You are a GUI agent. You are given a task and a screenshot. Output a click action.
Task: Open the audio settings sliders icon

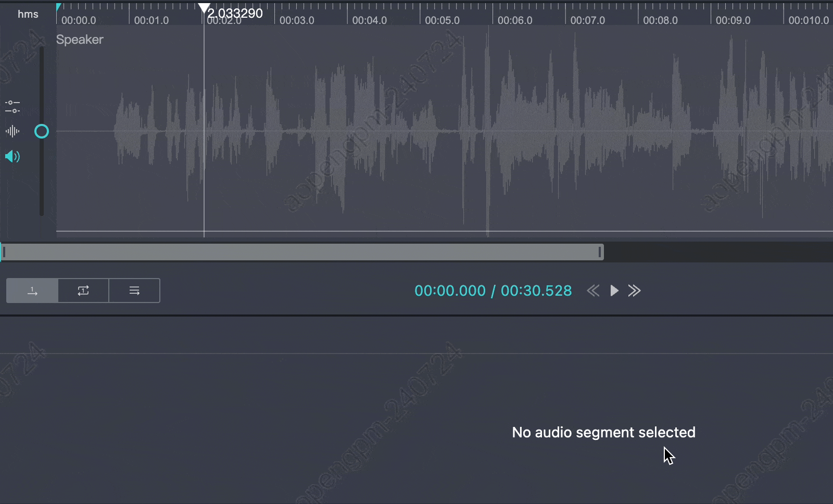(x=12, y=107)
